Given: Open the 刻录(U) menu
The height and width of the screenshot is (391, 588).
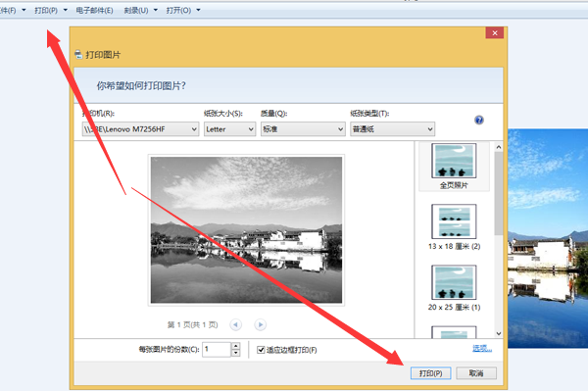Looking at the screenshot, I should point(136,11).
